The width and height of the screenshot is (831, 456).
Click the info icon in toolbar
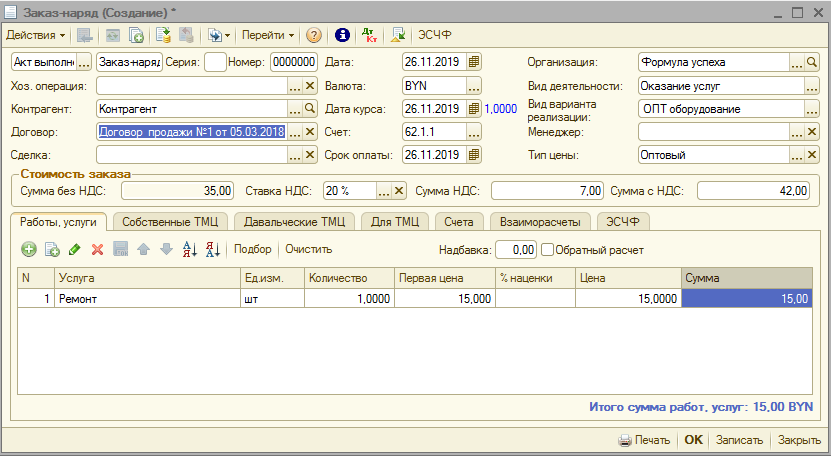pyautogui.click(x=342, y=35)
